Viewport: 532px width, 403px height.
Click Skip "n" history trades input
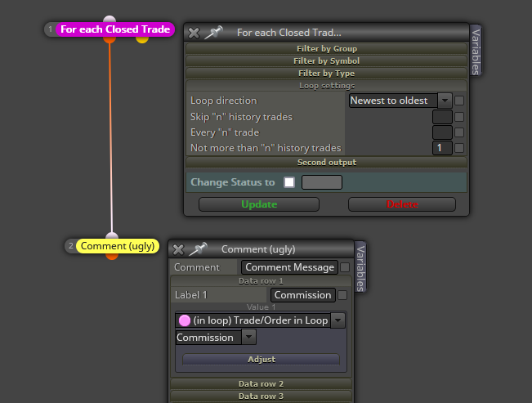coord(442,117)
